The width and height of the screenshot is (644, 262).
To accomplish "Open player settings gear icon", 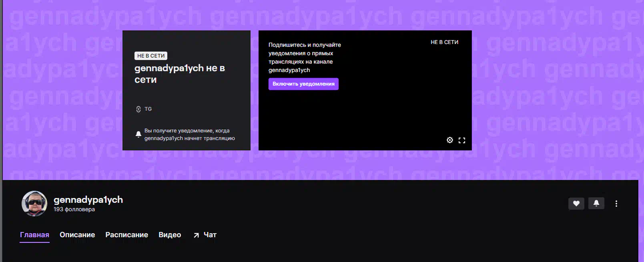I will 450,140.
